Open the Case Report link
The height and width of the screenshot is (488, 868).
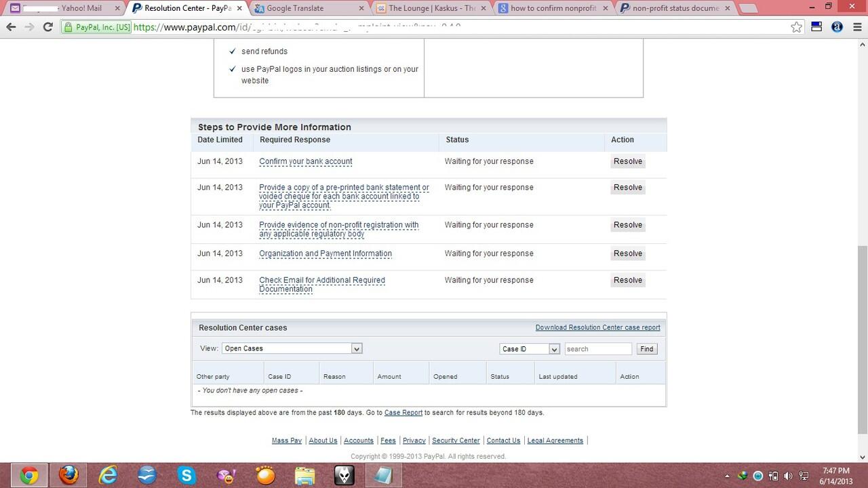pos(403,412)
